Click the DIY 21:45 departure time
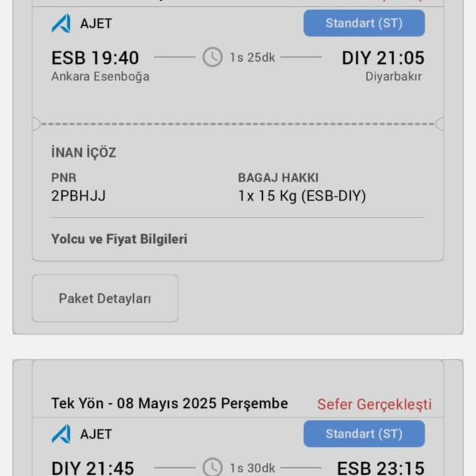This screenshot has height=476, width=476. click(x=92, y=467)
